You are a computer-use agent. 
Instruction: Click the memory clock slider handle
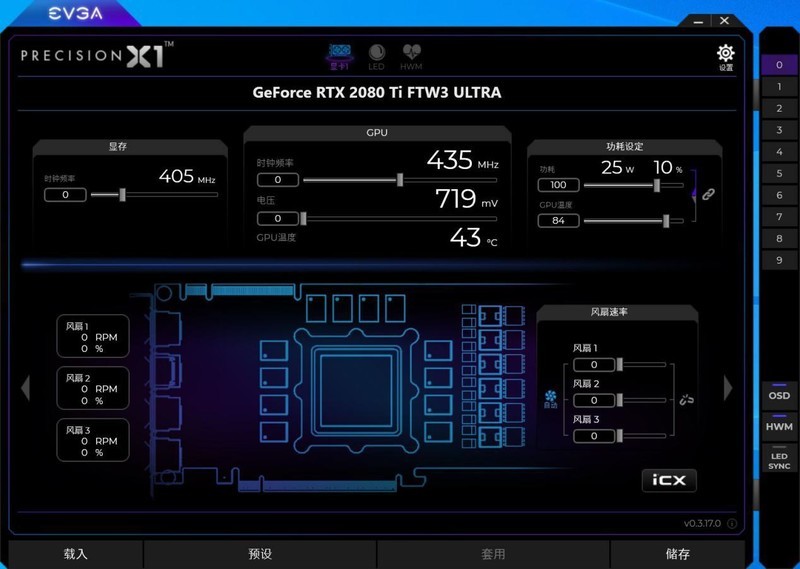coord(122,194)
